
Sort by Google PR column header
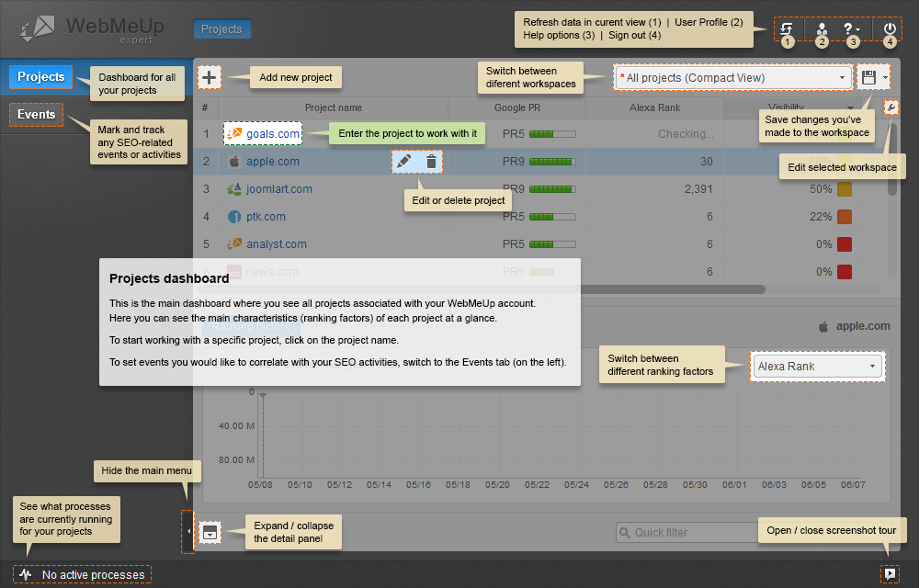point(516,107)
